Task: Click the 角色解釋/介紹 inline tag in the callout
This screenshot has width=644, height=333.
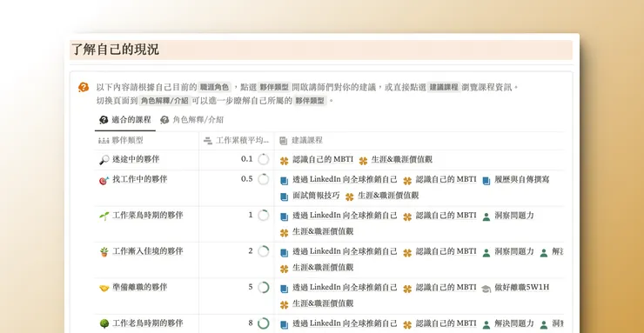Action: [x=164, y=101]
